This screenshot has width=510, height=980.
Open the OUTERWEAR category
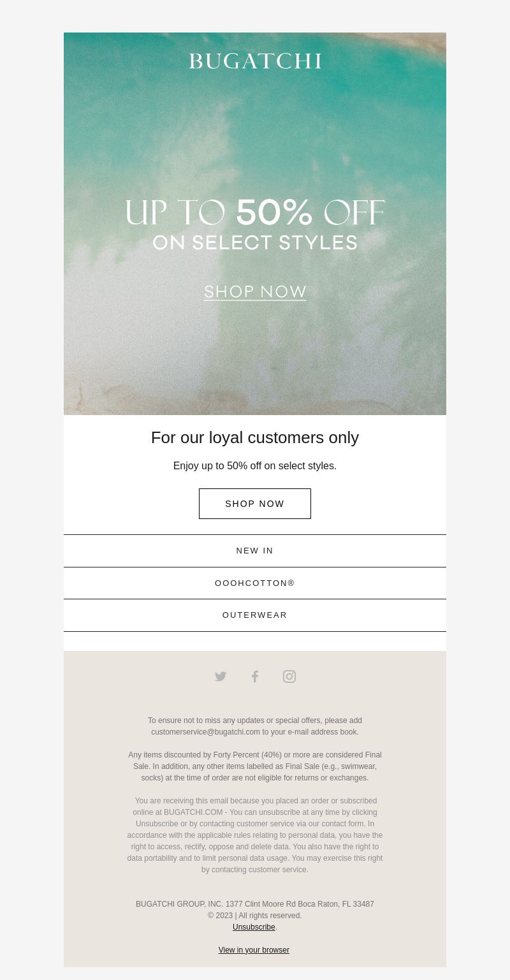[x=255, y=615]
